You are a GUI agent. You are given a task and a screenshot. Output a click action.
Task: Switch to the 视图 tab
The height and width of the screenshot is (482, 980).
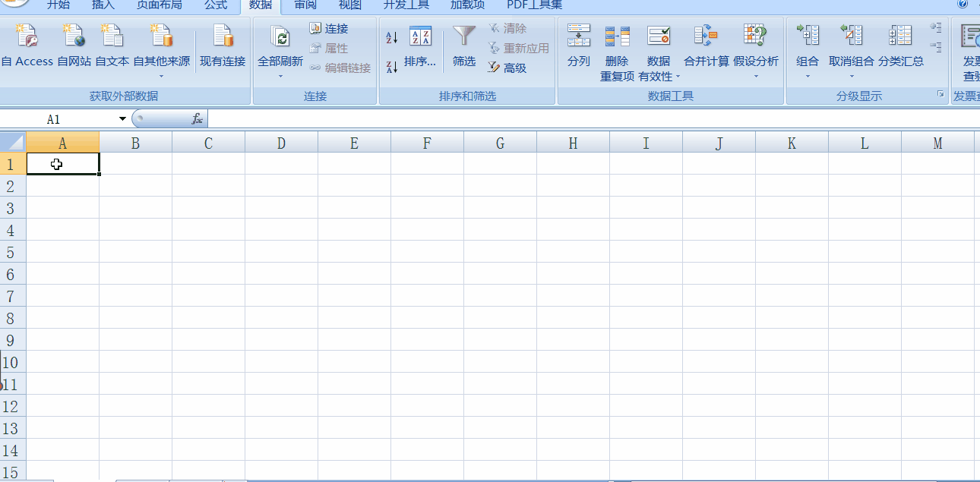click(350, 5)
